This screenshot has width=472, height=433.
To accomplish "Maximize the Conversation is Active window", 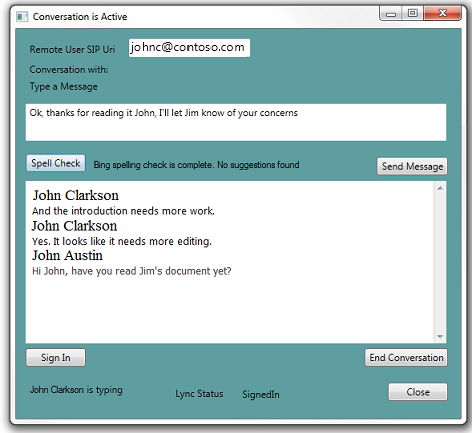I will coord(413,14).
